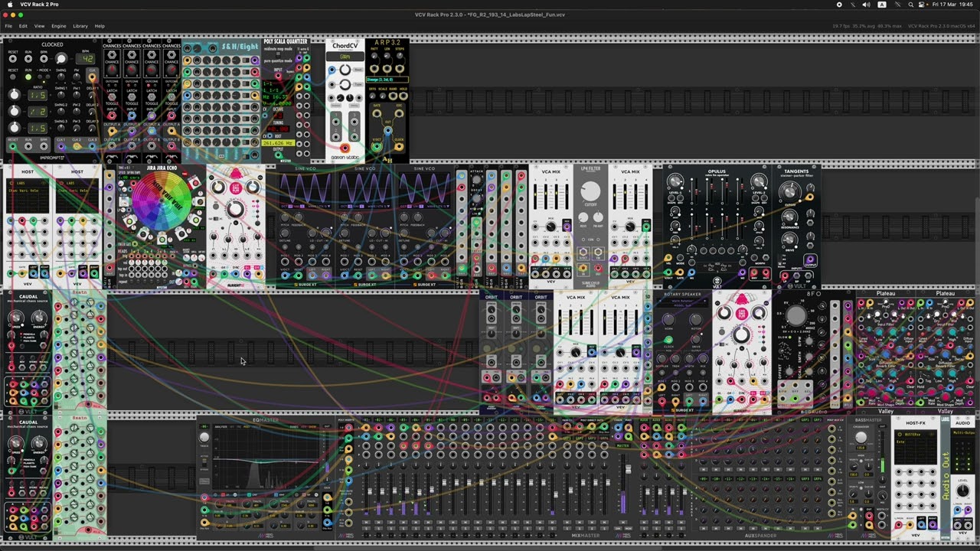Click the LP4 Filter FM AMT knob
Viewport: 980px width, 551px height.
coord(598,217)
